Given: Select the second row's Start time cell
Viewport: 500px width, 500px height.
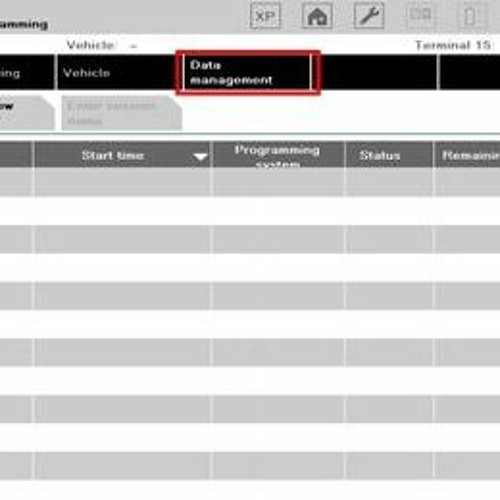Looking at the screenshot, I should 122,211.
